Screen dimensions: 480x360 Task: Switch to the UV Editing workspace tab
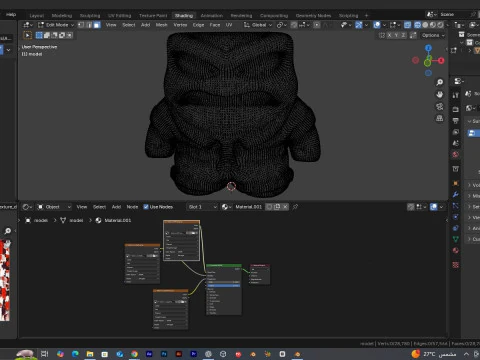(x=119, y=16)
